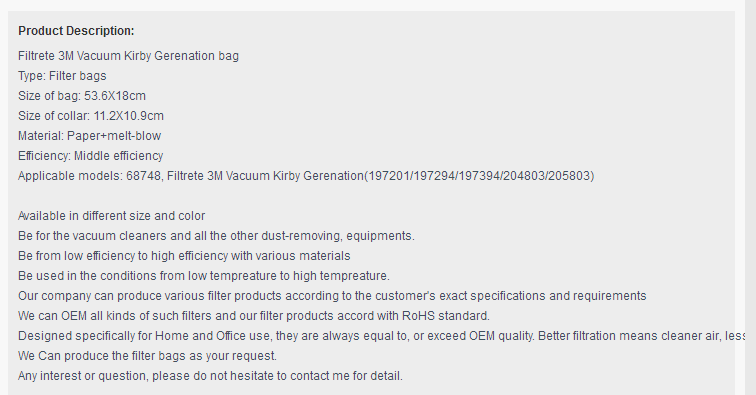Click the Applicable models 68748 line

pos(306,176)
